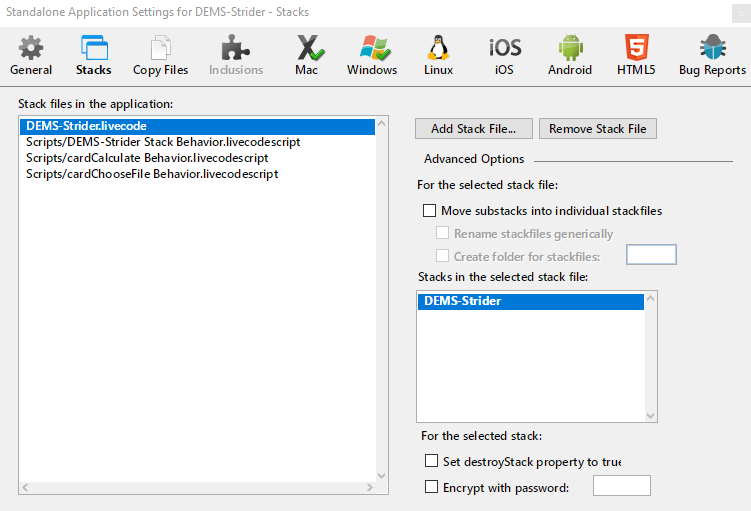Toggle Set destroyStack property checkbox

(x=432, y=462)
